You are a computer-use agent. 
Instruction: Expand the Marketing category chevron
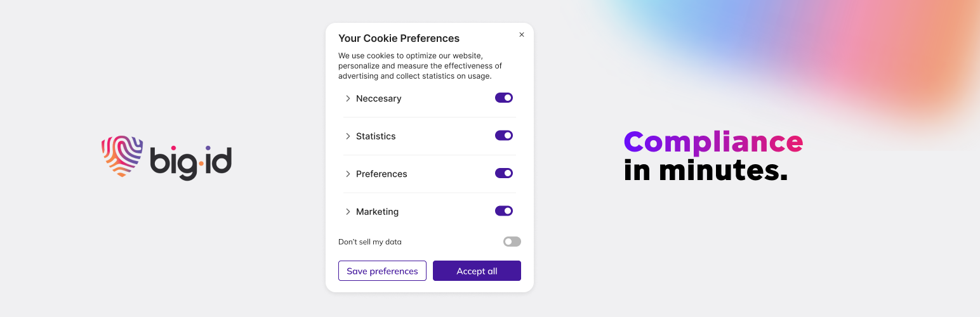(348, 212)
